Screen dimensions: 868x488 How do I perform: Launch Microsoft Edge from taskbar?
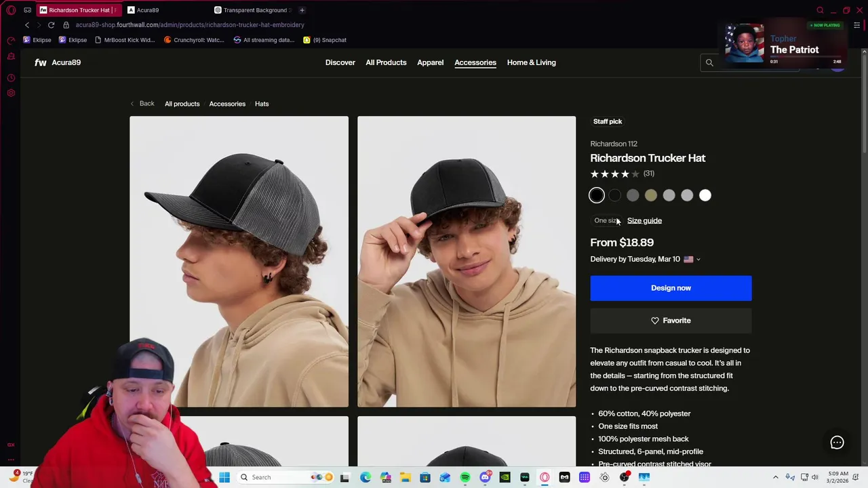pyautogui.click(x=366, y=477)
